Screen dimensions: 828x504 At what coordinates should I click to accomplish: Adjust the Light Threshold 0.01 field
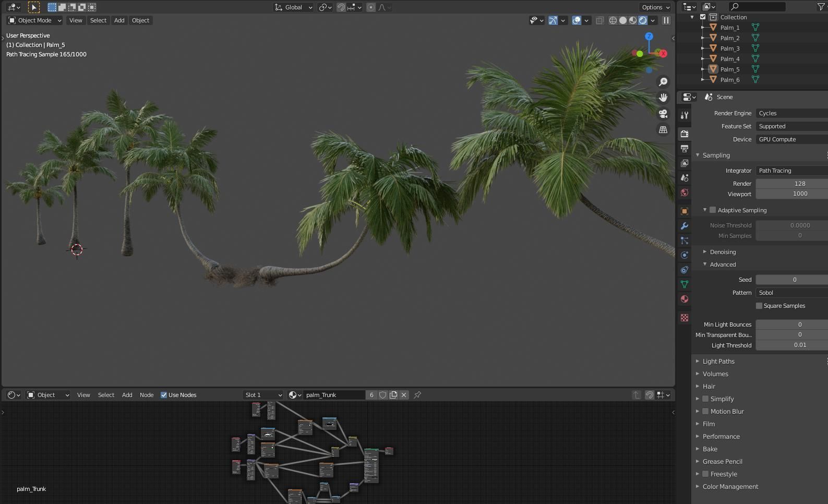point(791,345)
